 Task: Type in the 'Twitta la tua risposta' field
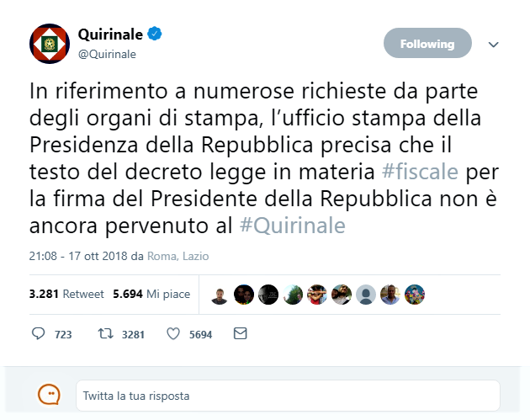click(288, 396)
